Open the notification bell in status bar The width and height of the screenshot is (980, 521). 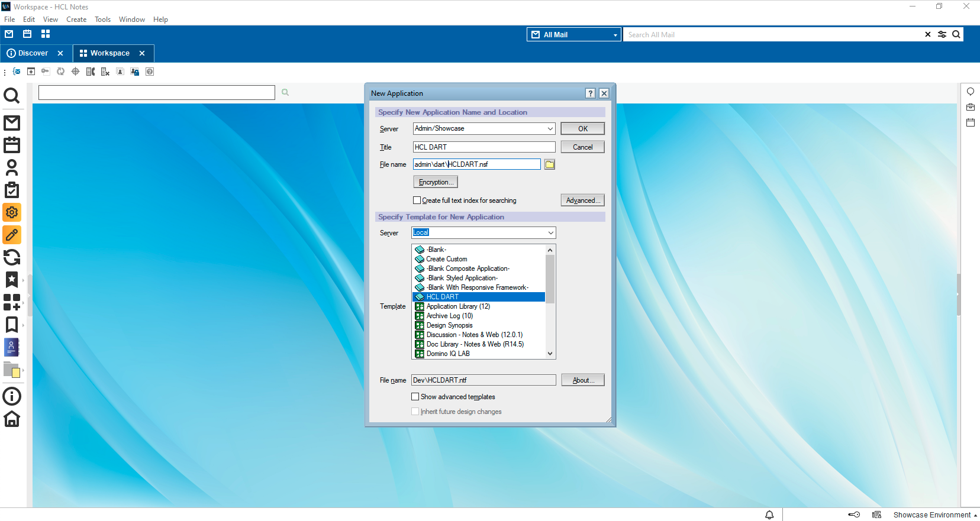click(769, 515)
